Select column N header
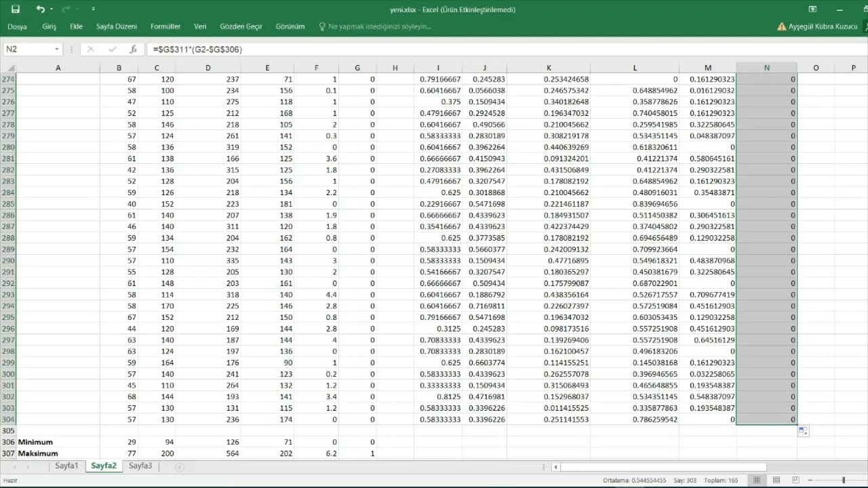 (767, 68)
